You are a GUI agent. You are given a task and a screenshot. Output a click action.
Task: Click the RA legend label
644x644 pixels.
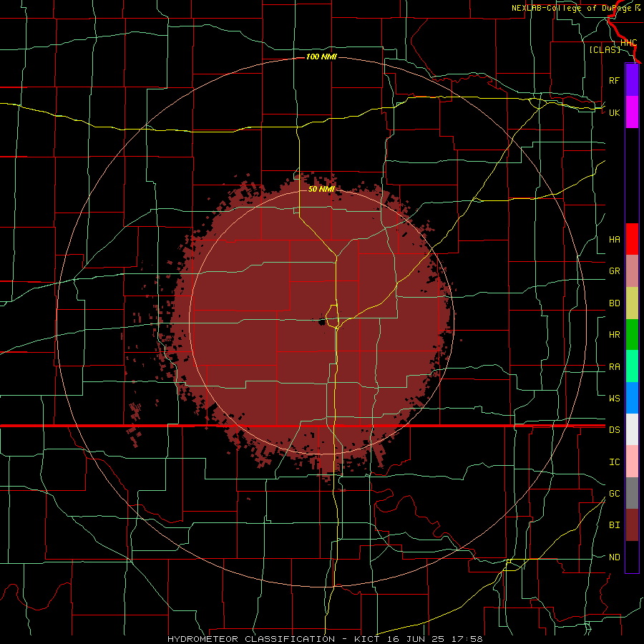(x=614, y=367)
